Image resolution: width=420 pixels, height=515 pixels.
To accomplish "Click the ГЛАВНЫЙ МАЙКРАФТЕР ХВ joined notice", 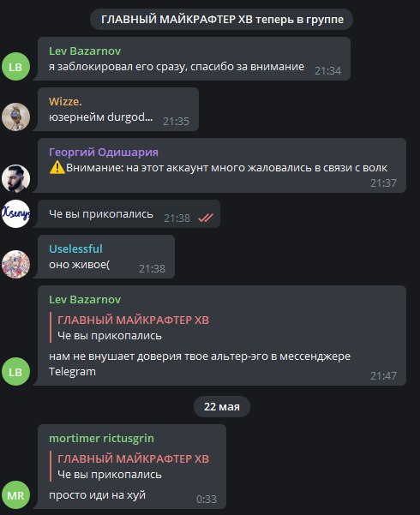I will 222,20.
